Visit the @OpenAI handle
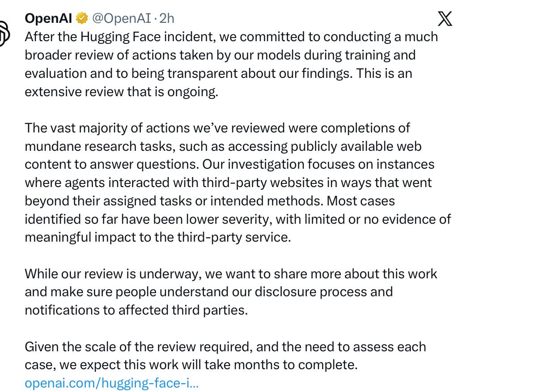Viewport: 539px width, 392px height. (x=121, y=18)
